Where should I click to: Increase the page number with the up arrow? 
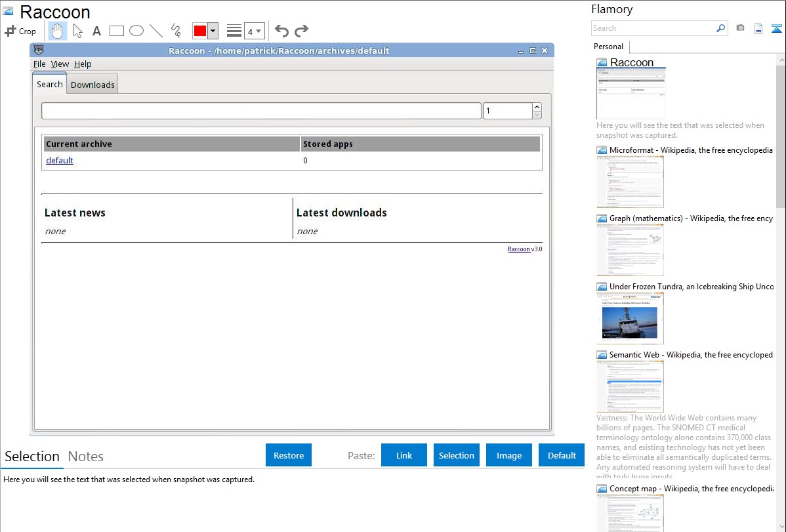(537, 107)
